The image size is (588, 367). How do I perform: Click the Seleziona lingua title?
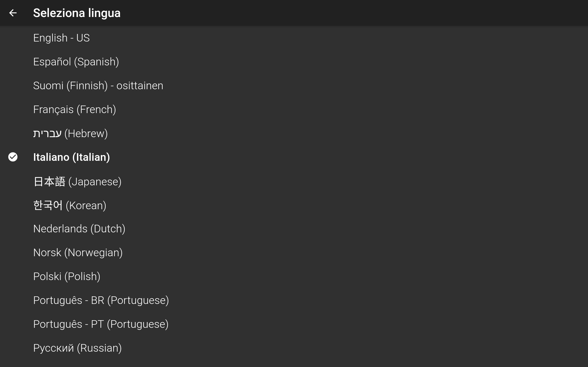coord(77,13)
